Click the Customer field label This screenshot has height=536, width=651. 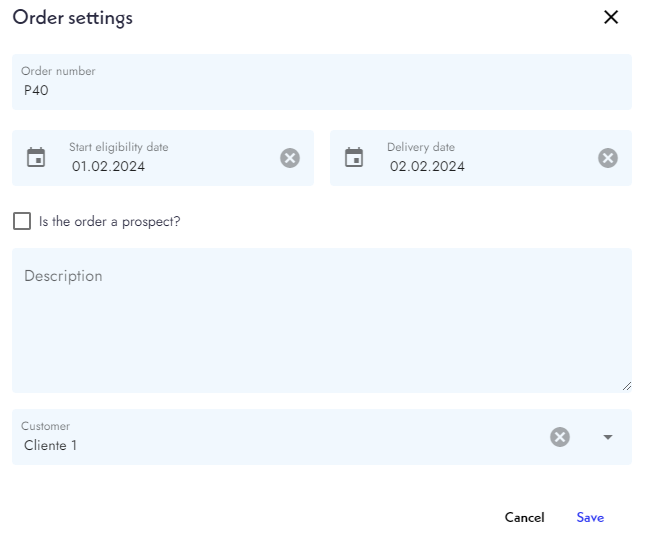tap(45, 426)
